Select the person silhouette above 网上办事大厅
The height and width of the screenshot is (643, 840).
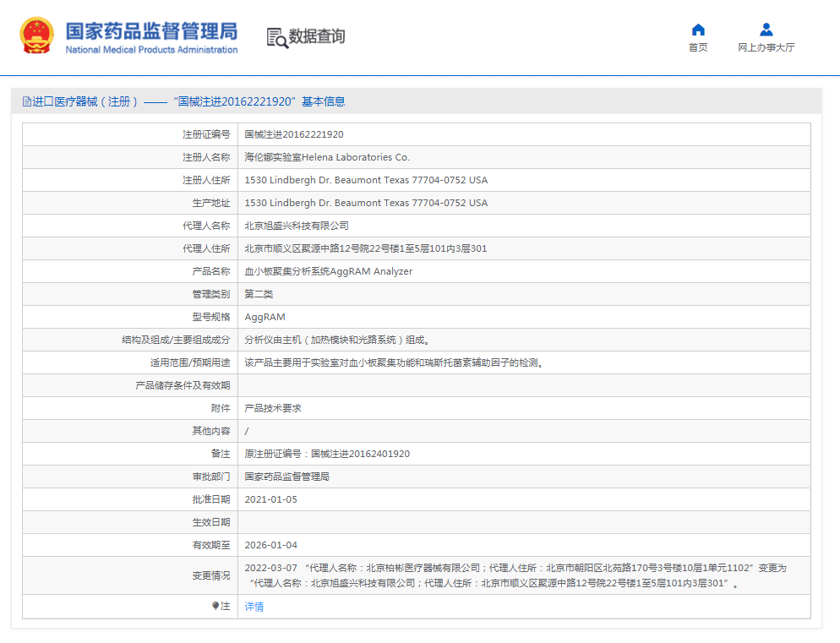point(765,29)
